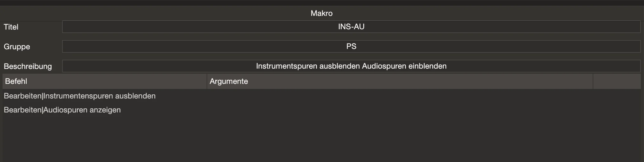This screenshot has width=644, height=162.
Task: Select the Gruppe field showing PS
Action: coord(351,46)
